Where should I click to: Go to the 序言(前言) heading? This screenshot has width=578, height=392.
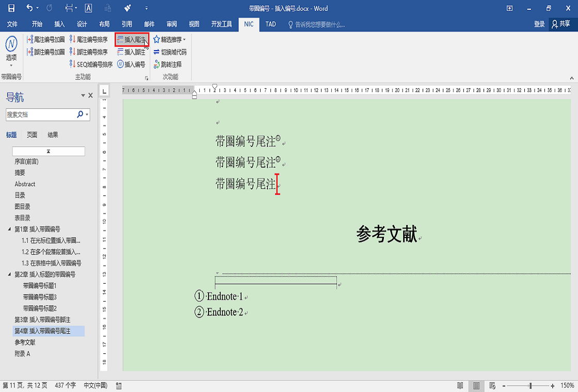pyautogui.click(x=26, y=162)
